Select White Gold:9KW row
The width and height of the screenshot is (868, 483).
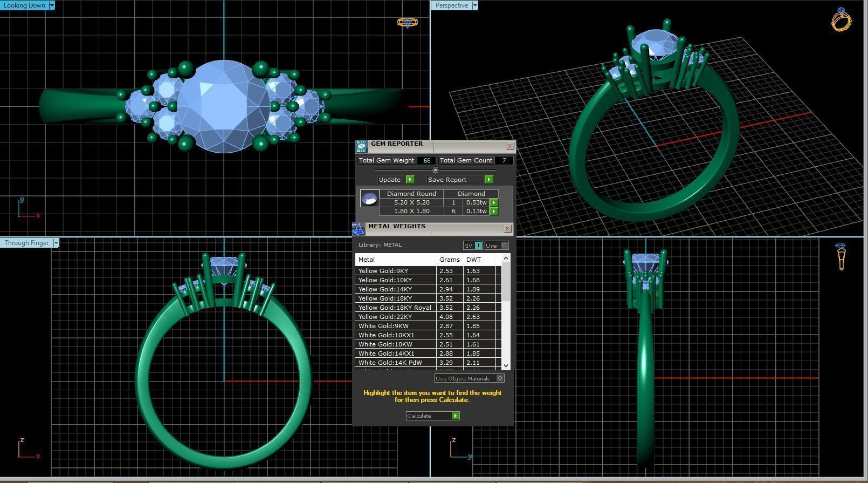[428, 326]
